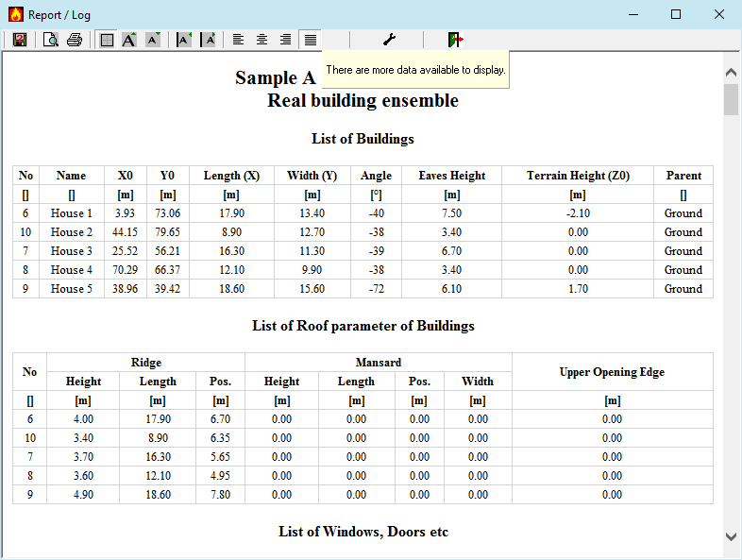742x560 pixels.
Task: Click eaves height value 7.50
Action: click(x=452, y=213)
